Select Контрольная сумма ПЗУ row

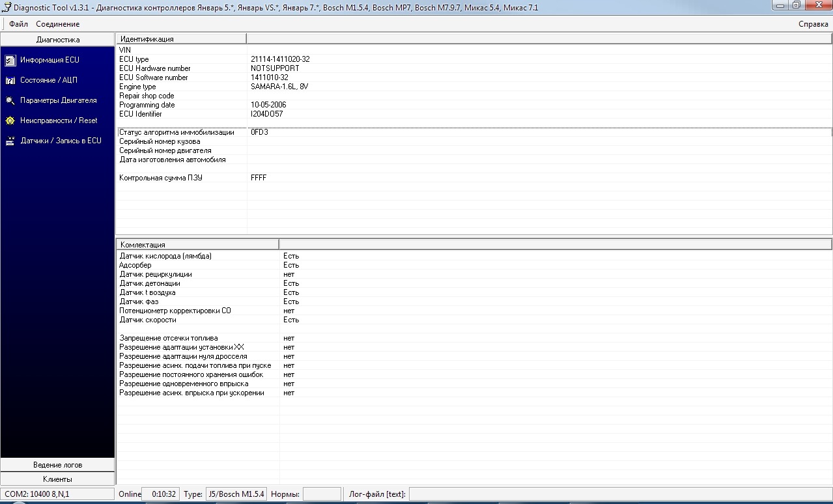(x=474, y=178)
